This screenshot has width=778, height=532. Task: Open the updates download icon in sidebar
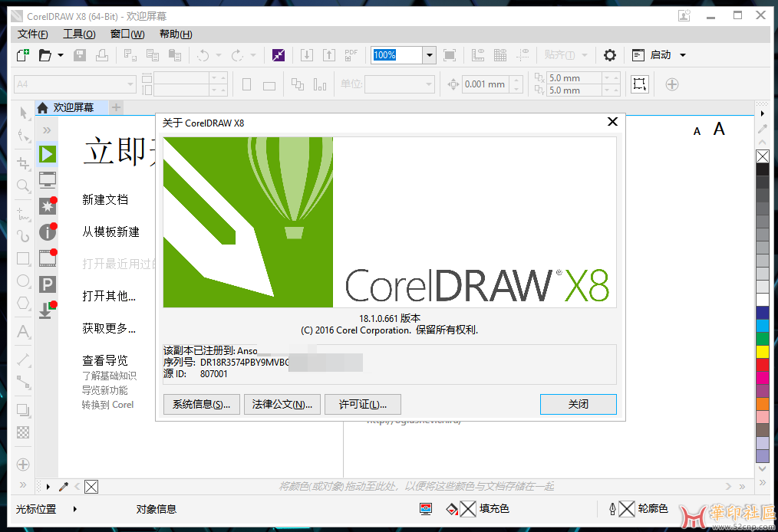pyautogui.click(x=48, y=310)
